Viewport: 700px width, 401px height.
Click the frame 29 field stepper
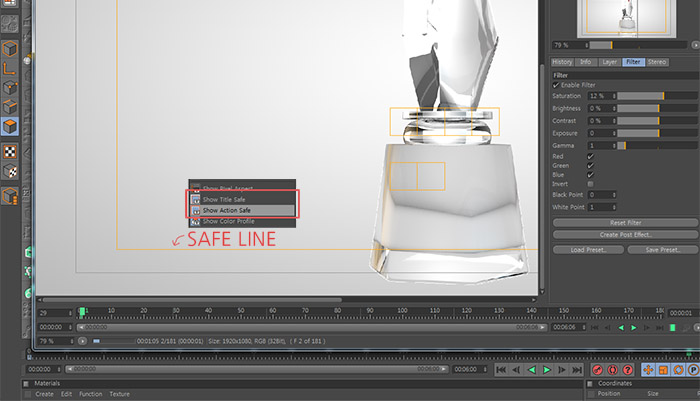[70, 313]
